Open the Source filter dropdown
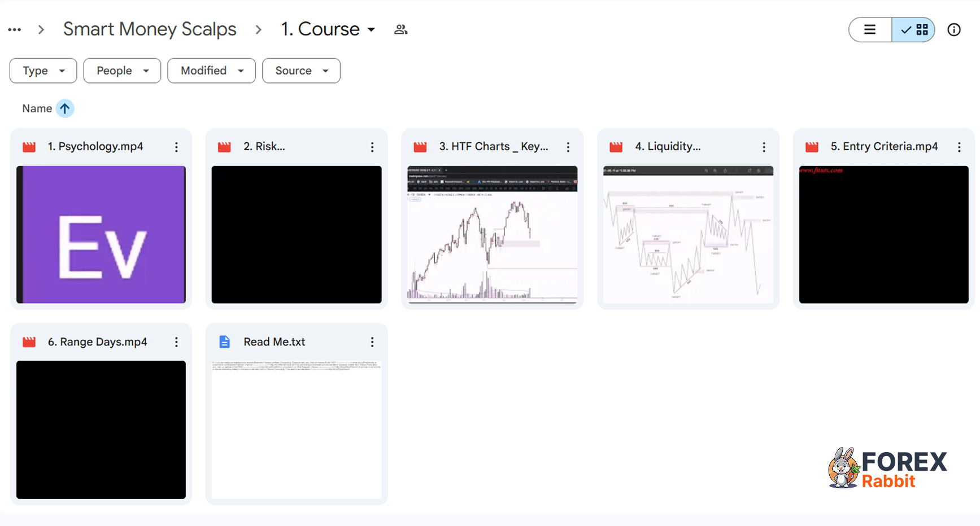This screenshot has height=526, width=980. pyautogui.click(x=301, y=71)
